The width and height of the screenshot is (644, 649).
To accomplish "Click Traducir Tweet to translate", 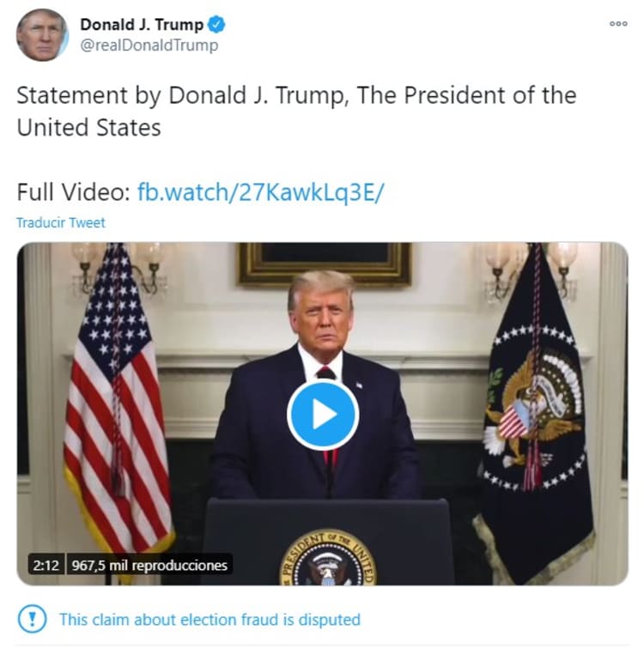I will [61, 222].
